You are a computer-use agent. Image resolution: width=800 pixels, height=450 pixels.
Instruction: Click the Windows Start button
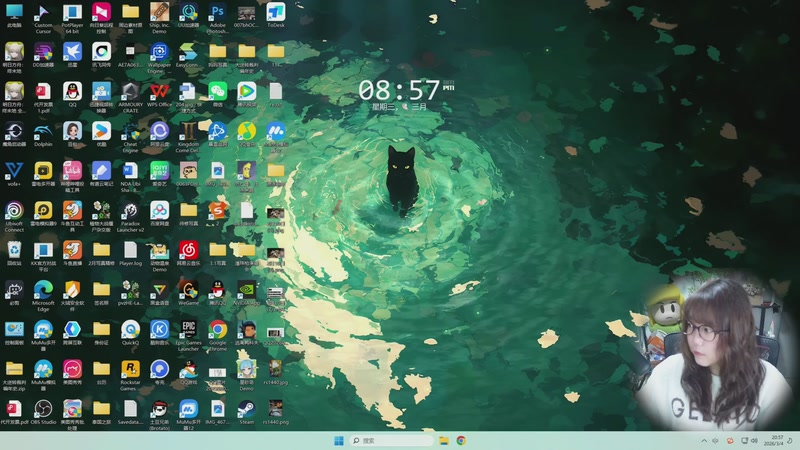pos(339,440)
